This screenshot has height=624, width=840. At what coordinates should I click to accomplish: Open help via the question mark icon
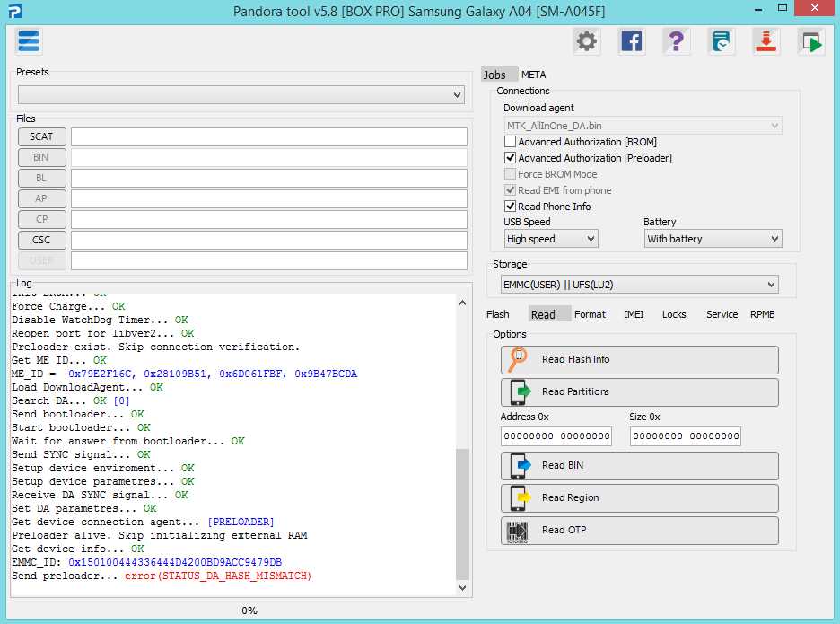coord(676,41)
